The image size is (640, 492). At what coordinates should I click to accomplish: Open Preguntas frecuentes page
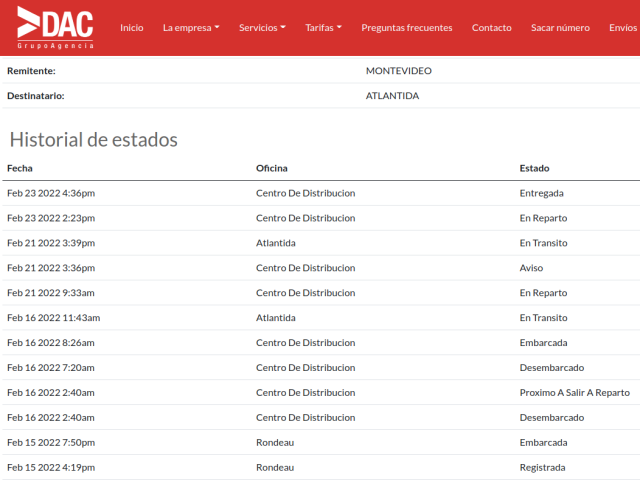click(x=407, y=28)
